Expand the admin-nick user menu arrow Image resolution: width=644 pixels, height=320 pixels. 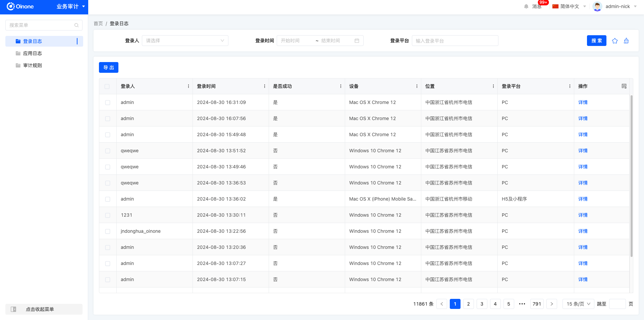635,6
